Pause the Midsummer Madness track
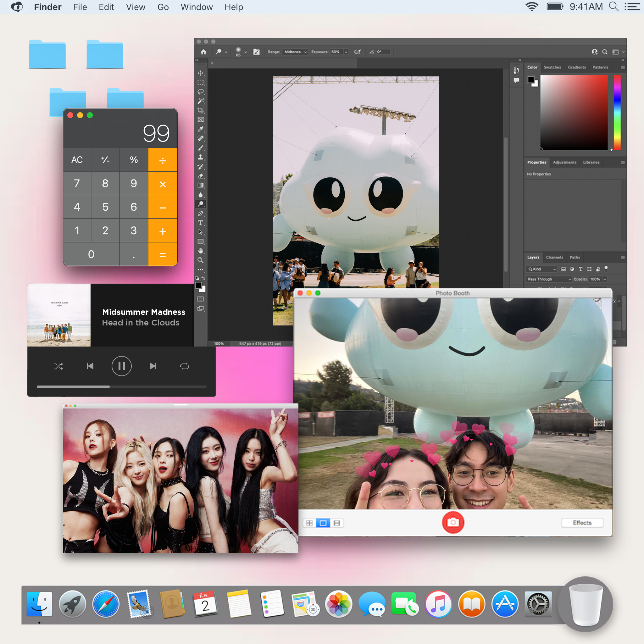The width and height of the screenshot is (644, 644). point(121,366)
